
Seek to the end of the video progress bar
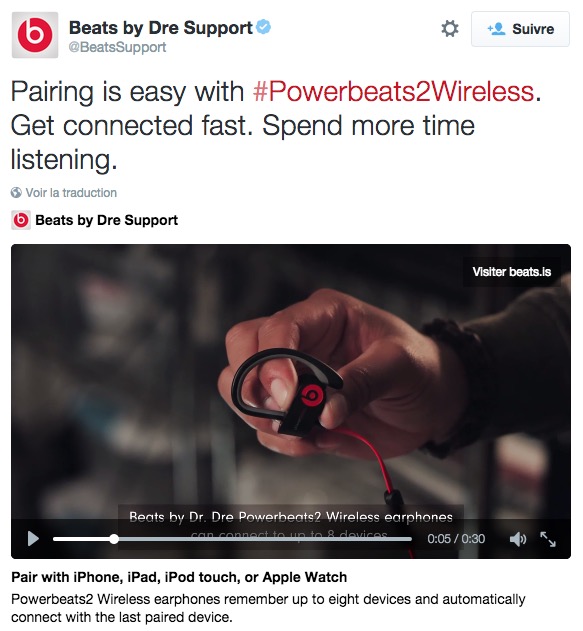(x=410, y=539)
